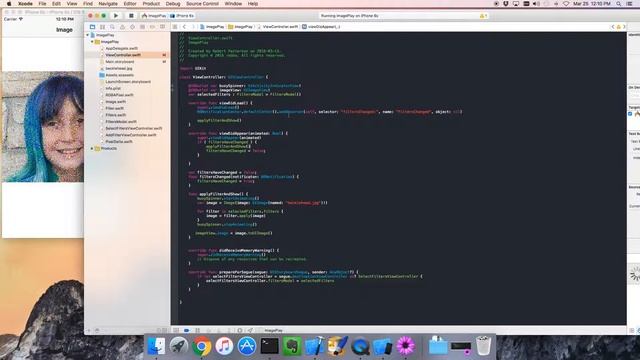Go forward in editor history

tap(193, 27)
